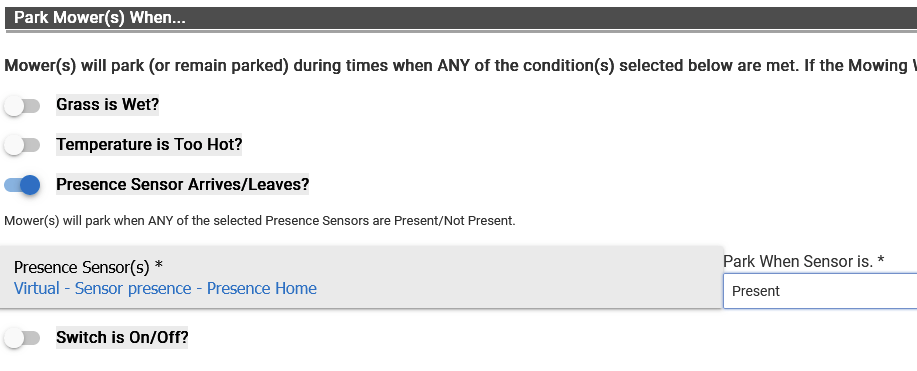Screen dimensions: 917x371
Task: Expand the Presence Sensor(s) device selector panel
Action: click(x=361, y=277)
